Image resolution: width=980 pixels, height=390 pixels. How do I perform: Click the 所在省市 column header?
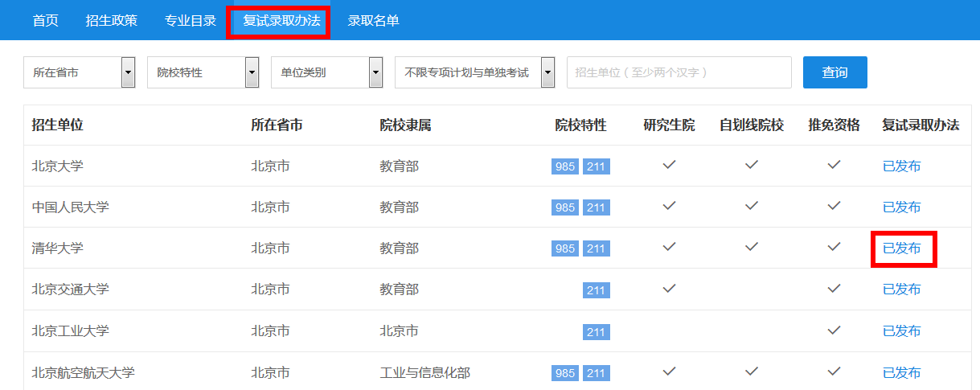277,125
